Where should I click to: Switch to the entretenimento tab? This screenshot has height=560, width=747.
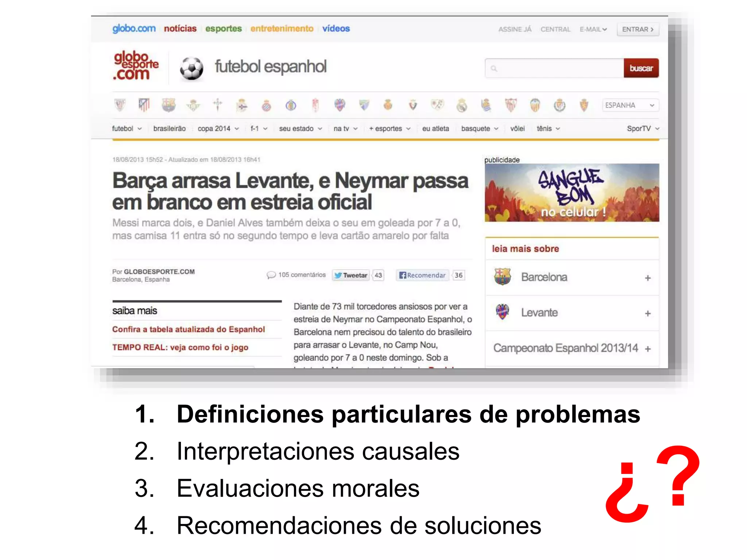[282, 28]
